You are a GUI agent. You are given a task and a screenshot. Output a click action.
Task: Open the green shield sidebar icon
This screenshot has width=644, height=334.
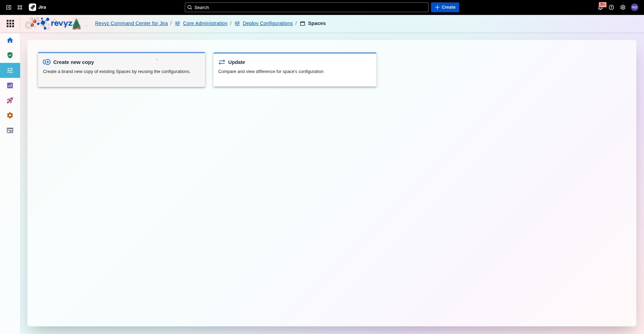(x=10, y=55)
